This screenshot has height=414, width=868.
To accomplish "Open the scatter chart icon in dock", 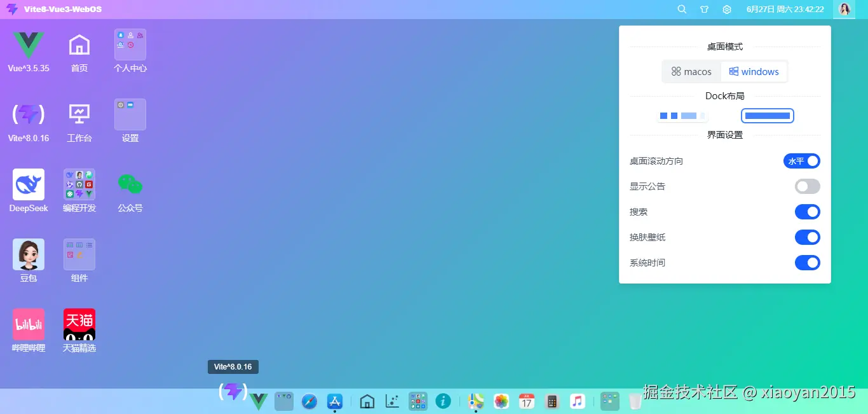I will click(393, 401).
